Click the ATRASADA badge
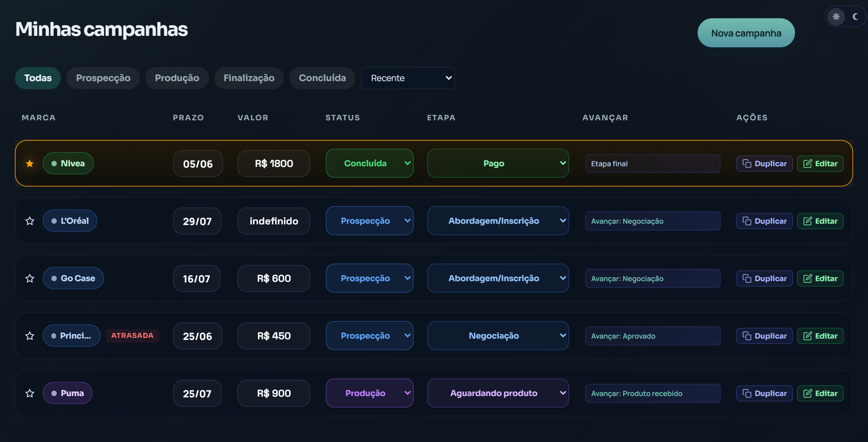The image size is (868, 442). tap(132, 336)
